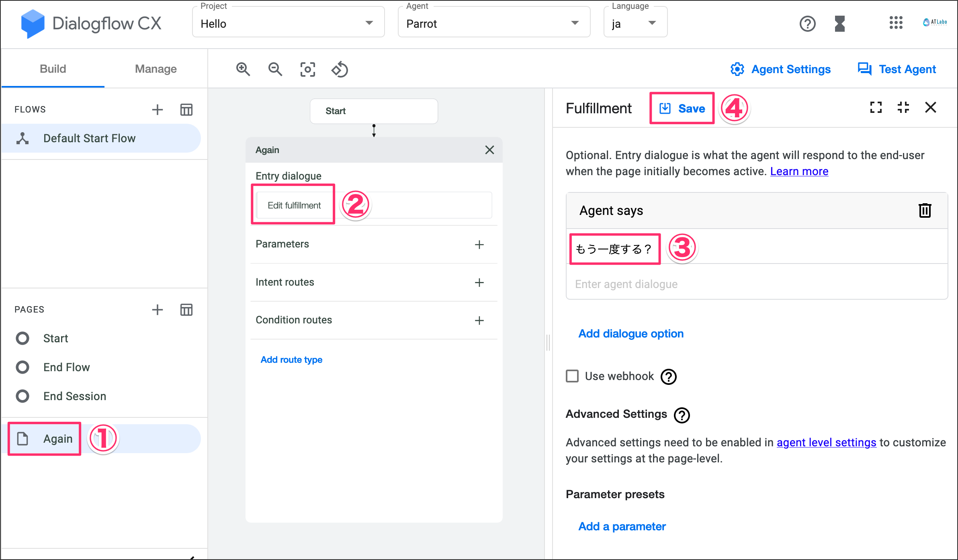
Task: Open the Pages table view icon
Action: [186, 309]
